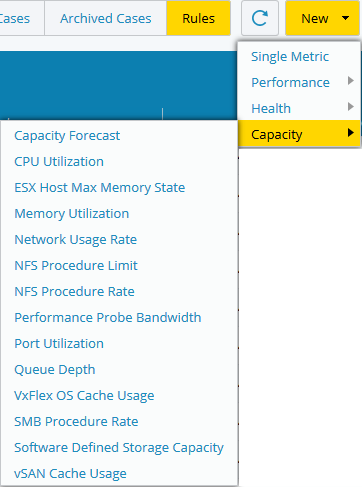The height and width of the screenshot is (487, 362).
Task: Choose Software Defined Storage Capacity
Action: (119, 448)
